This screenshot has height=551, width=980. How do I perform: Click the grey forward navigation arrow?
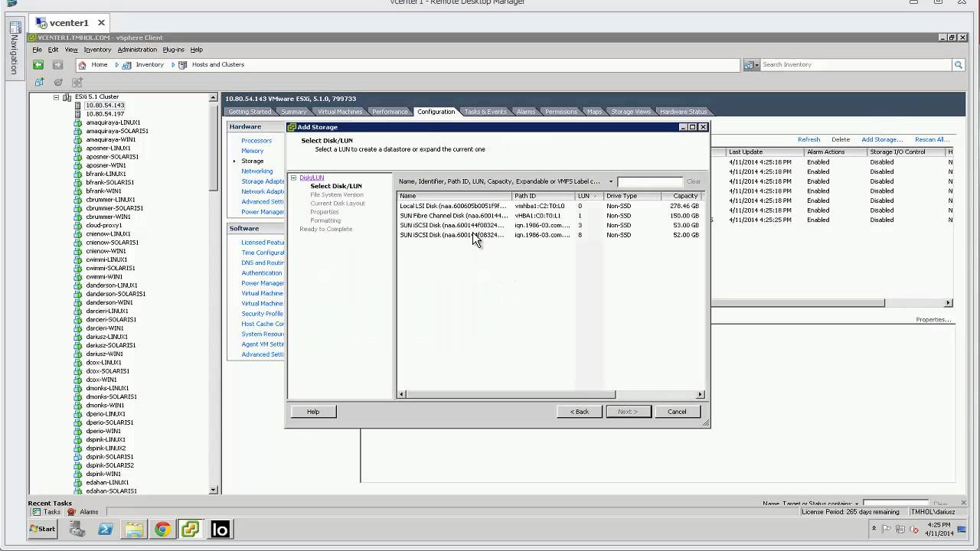tap(57, 65)
